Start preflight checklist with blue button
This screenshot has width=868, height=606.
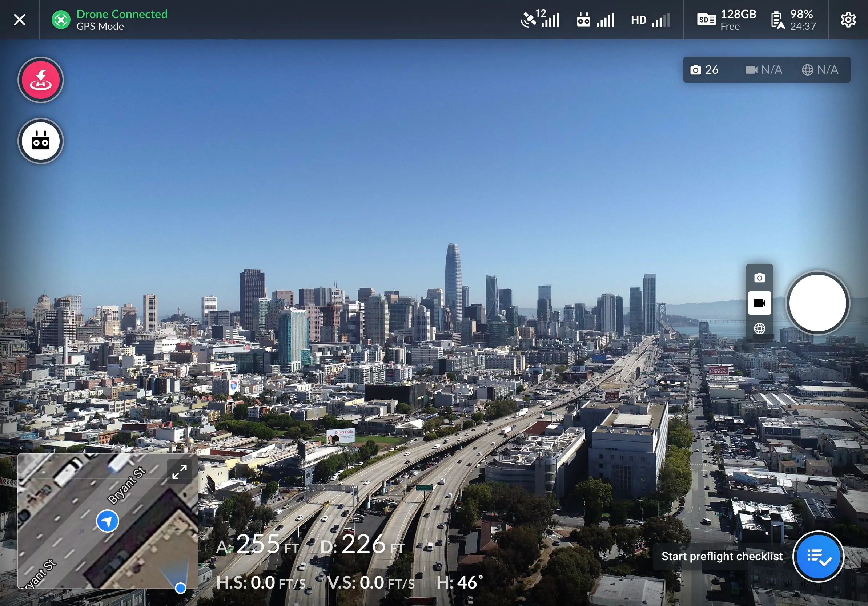(x=819, y=556)
